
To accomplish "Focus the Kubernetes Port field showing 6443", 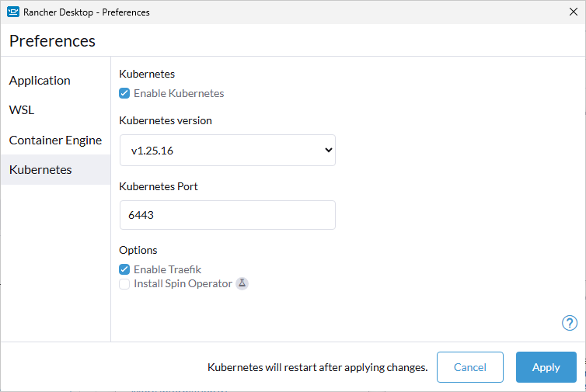I will [x=227, y=215].
